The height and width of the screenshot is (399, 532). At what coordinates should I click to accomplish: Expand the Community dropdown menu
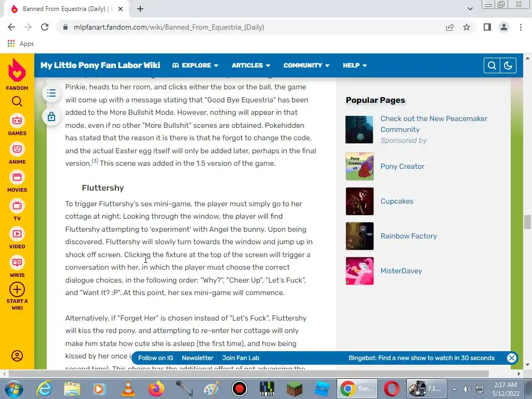pyautogui.click(x=307, y=65)
